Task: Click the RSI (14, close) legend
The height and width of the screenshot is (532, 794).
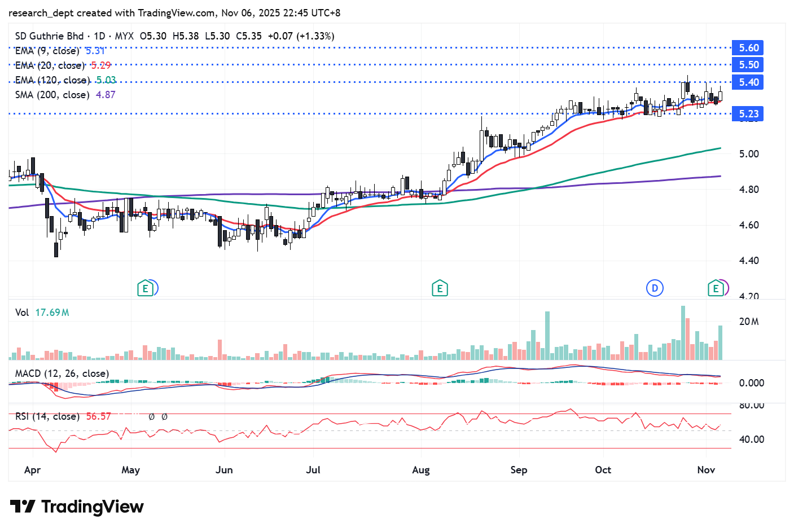Action: pos(47,416)
